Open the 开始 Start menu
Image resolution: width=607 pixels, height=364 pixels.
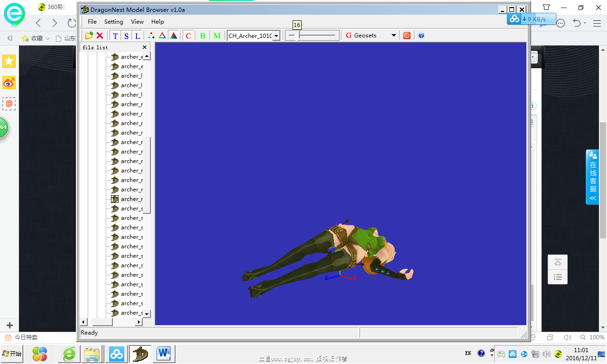[x=12, y=354]
